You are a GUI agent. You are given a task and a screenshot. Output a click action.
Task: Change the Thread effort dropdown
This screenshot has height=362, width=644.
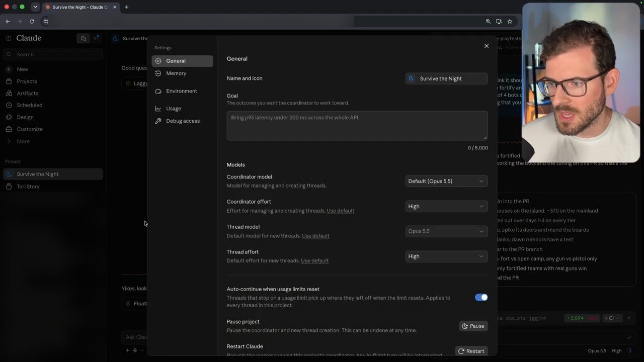(447, 256)
